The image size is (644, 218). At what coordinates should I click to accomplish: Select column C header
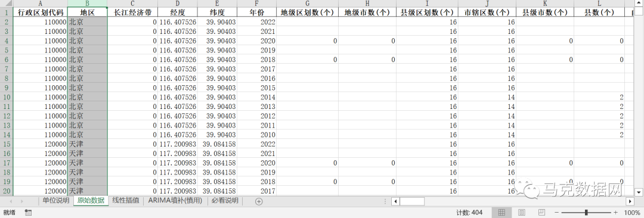pos(132,4)
